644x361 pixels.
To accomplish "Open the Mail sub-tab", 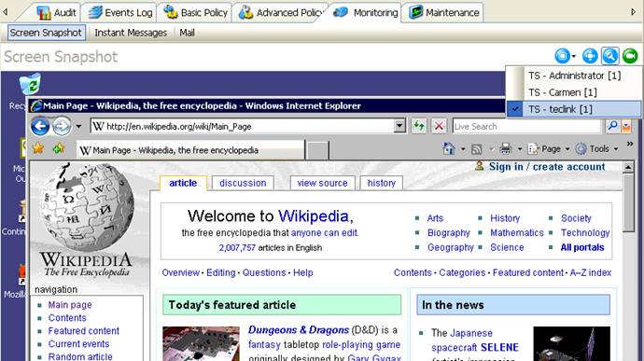I will tap(187, 33).
